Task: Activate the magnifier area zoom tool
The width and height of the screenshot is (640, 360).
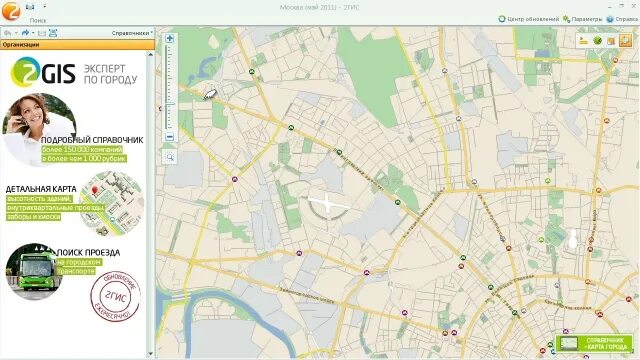Action: tap(170, 157)
